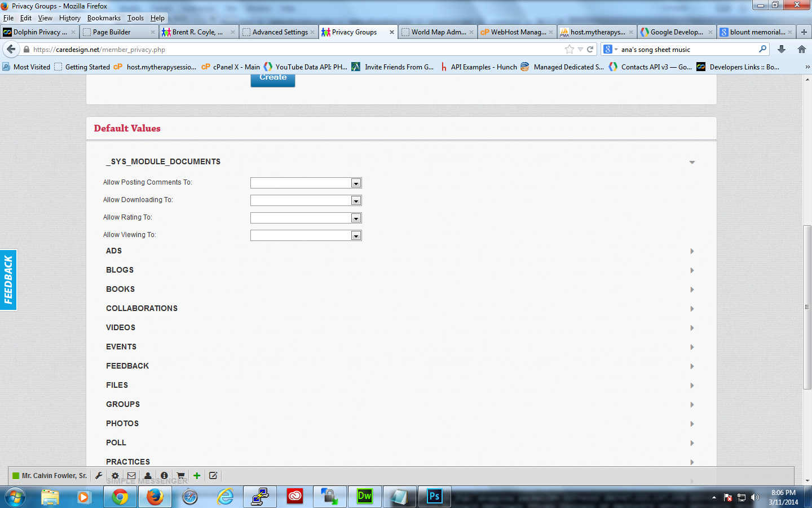This screenshot has width=812, height=508.
Task: Open the Allow Viewing To dropdown
Action: [x=306, y=235]
